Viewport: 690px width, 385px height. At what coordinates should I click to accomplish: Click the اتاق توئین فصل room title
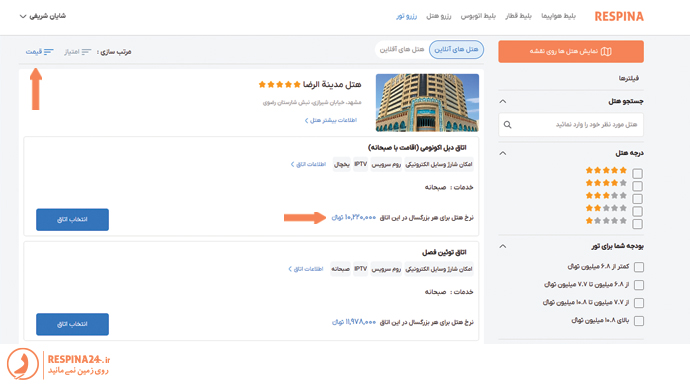[x=444, y=253]
